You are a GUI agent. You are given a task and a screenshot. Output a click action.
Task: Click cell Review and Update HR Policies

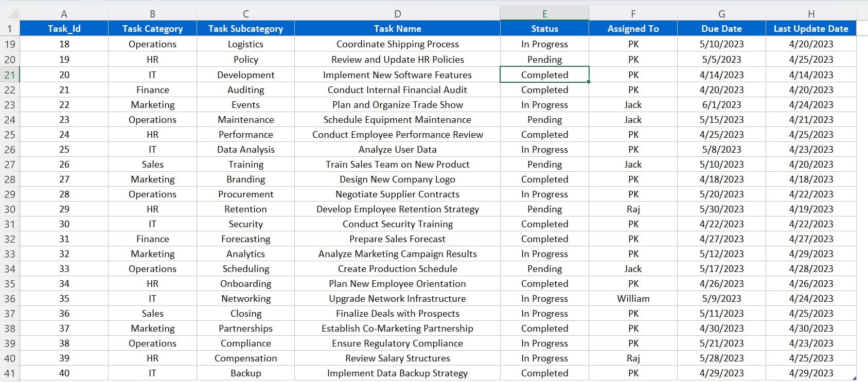tap(397, 60)
